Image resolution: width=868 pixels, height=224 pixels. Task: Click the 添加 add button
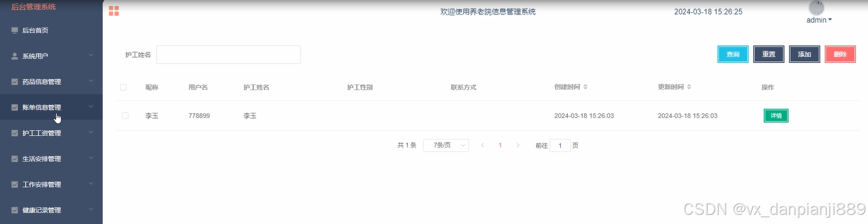point(805,54)
